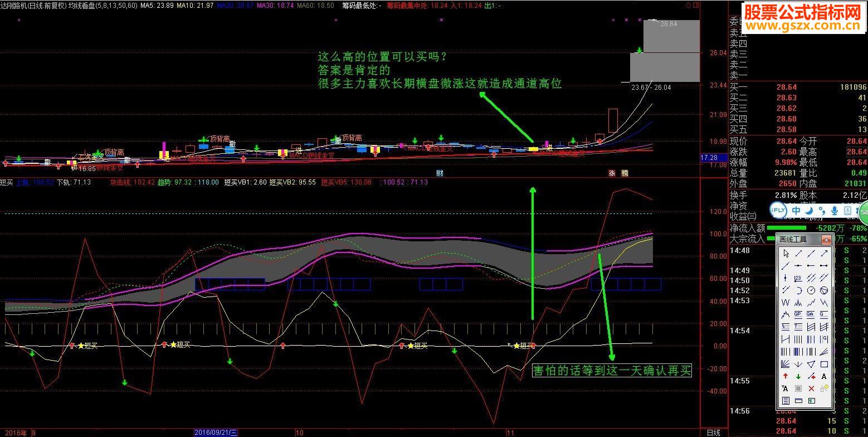
Task: Select the arrow line drawing tool
Action: (x=824, y=254)
